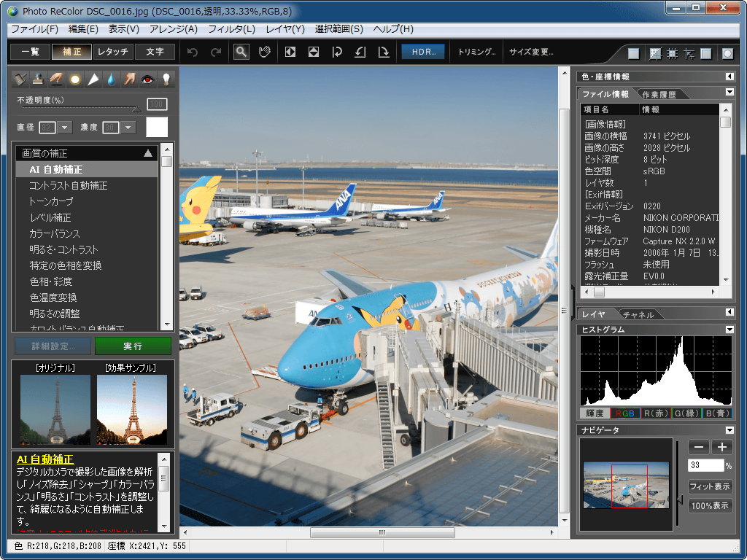The height and width of the screenshot is (560, 747).
Task: Flip image horizontally icon
Action: coord(290,52)
